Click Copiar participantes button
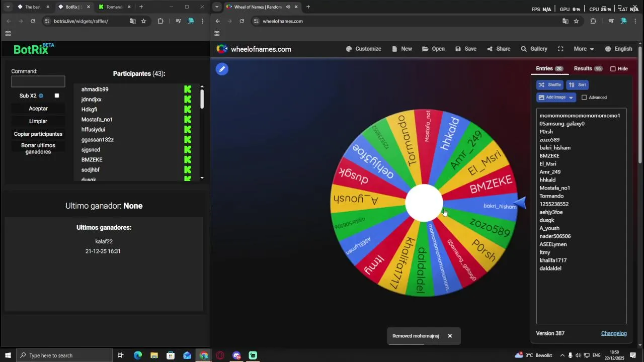644x362 pixels. point(38,134)
